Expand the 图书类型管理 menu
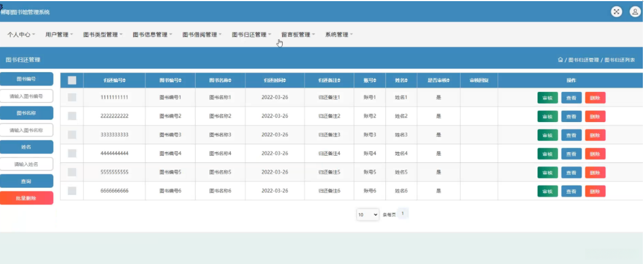 [103, 35]
